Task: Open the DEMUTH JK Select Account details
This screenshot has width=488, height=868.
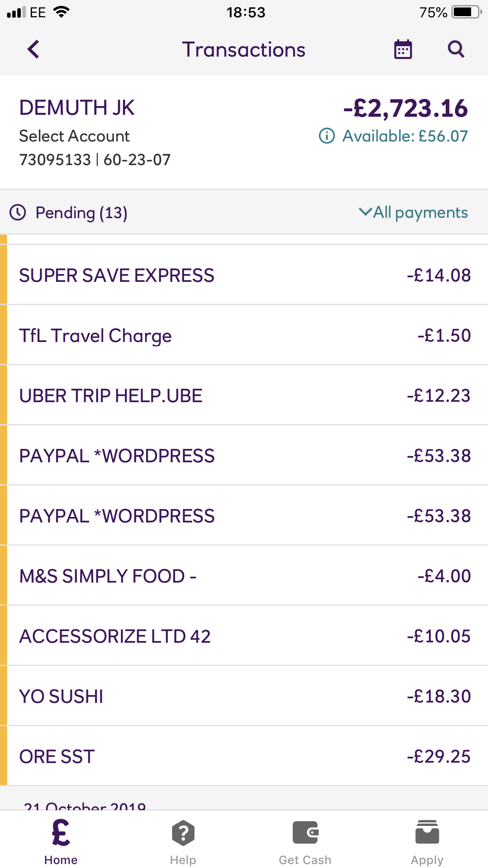Action: point(94,133)
